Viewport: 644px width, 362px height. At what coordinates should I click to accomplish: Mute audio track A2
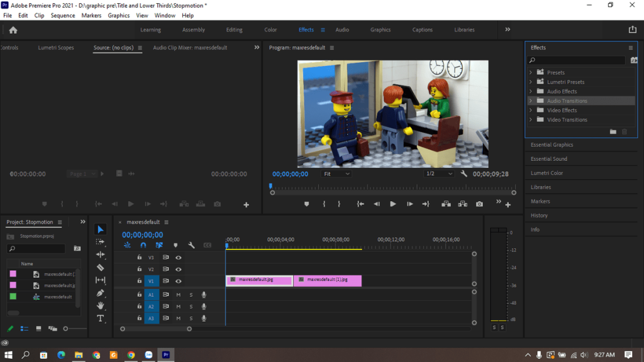(x=179, y=306)
